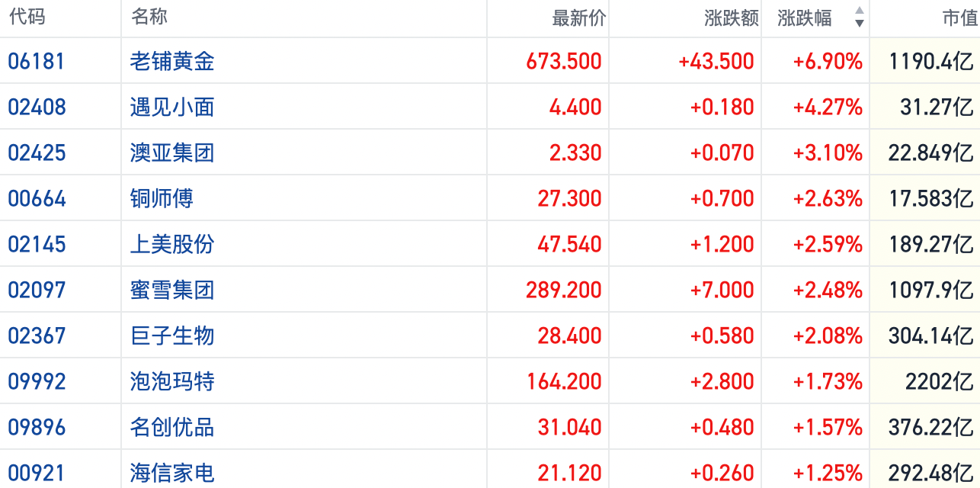Click the 遇见小面 stock name
980x488 pixels.
pyautogui.click(x=172, y=107)
